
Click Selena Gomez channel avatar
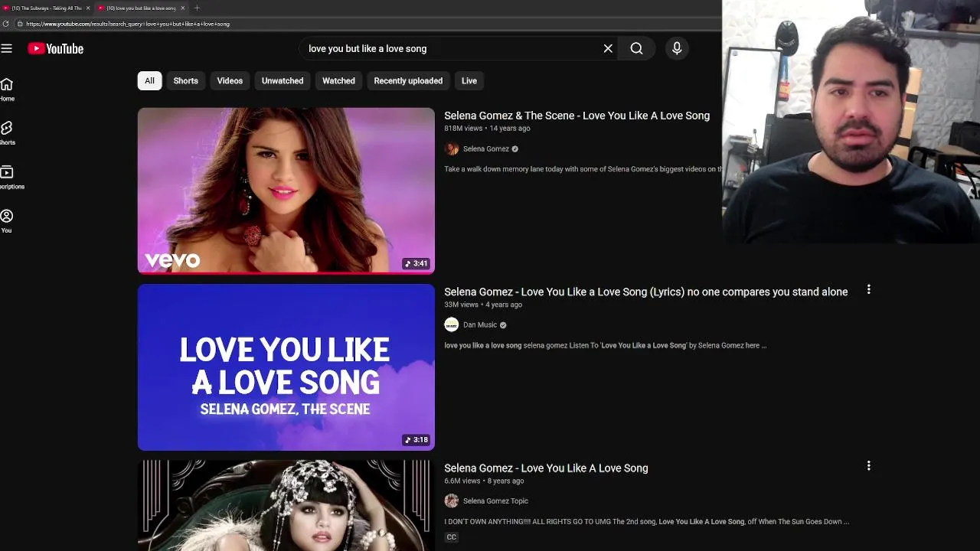pos(452,148)
